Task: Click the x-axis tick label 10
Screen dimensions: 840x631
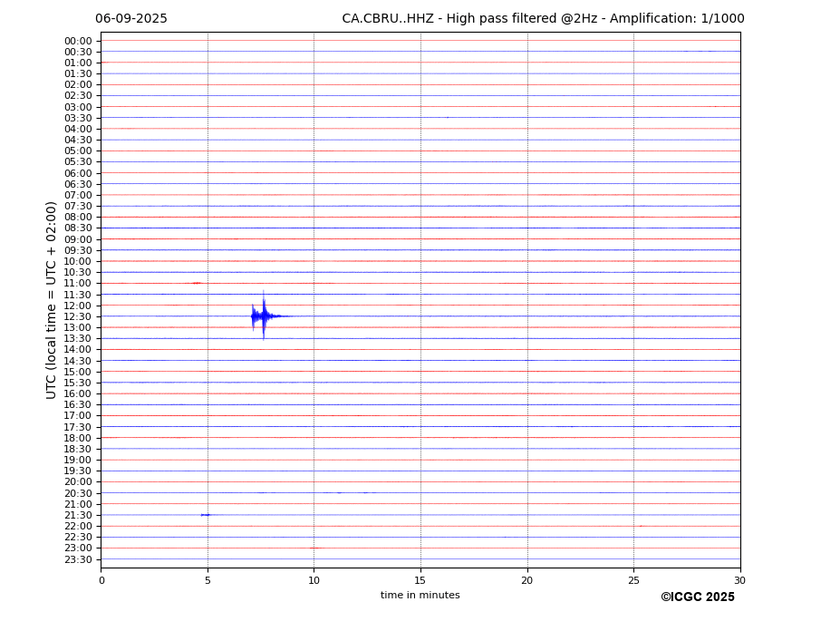Action: [x=314, y=580]
